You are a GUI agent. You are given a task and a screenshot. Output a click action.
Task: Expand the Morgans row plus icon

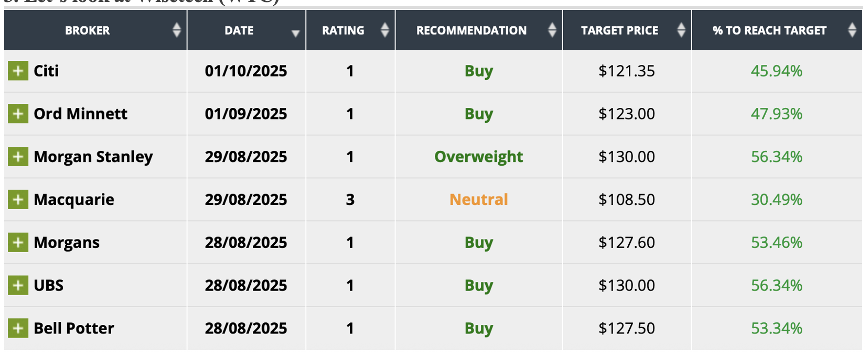(x=18, y=243)
